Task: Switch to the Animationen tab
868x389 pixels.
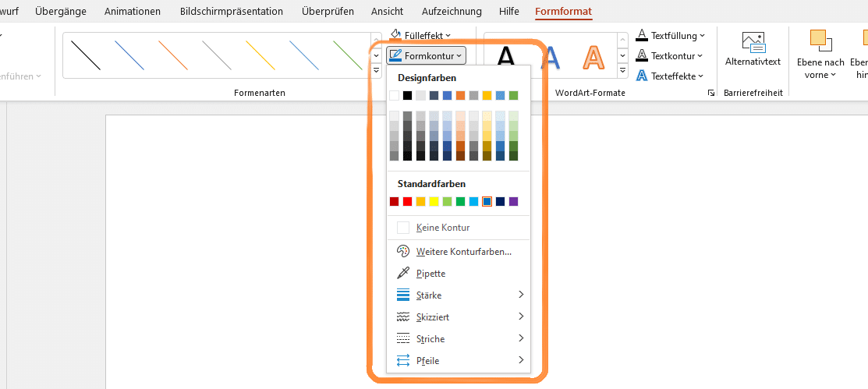Action: 133,11
